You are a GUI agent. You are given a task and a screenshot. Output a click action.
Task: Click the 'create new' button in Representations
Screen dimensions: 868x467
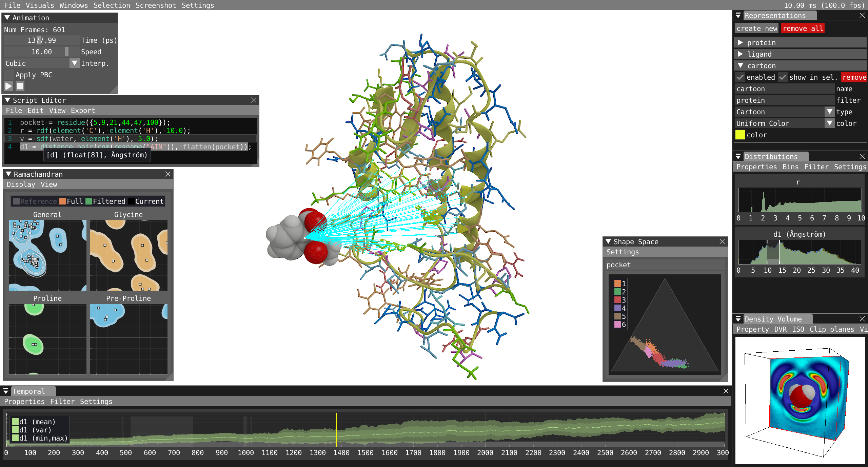pyautogui.click(x=756, y=28)
